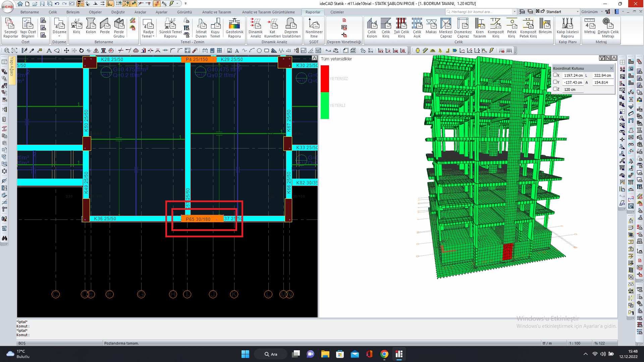Open Dinamik Analiz report
Image resolution: width=644 pixels, height=362 pixels.
point(256,28)
